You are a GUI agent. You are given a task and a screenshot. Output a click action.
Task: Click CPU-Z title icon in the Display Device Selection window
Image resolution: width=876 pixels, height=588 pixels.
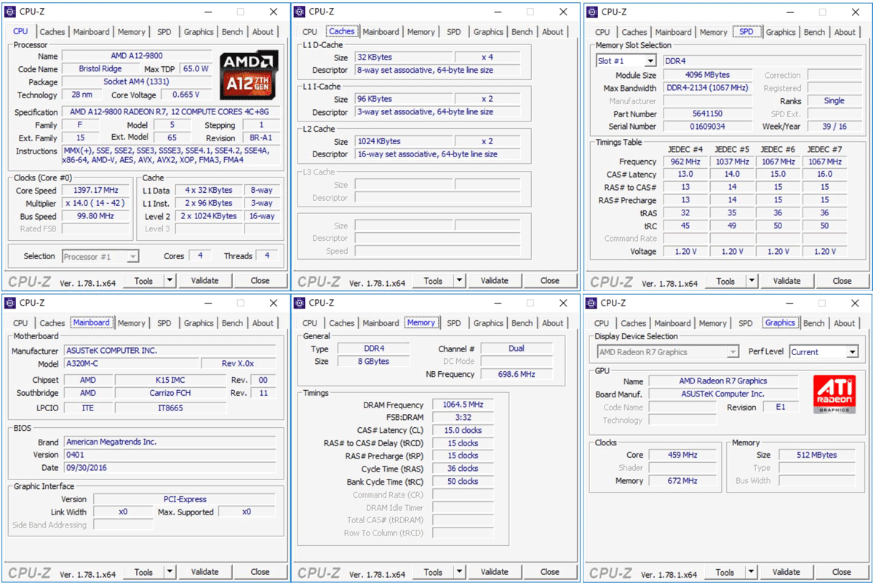coord(592,303)
